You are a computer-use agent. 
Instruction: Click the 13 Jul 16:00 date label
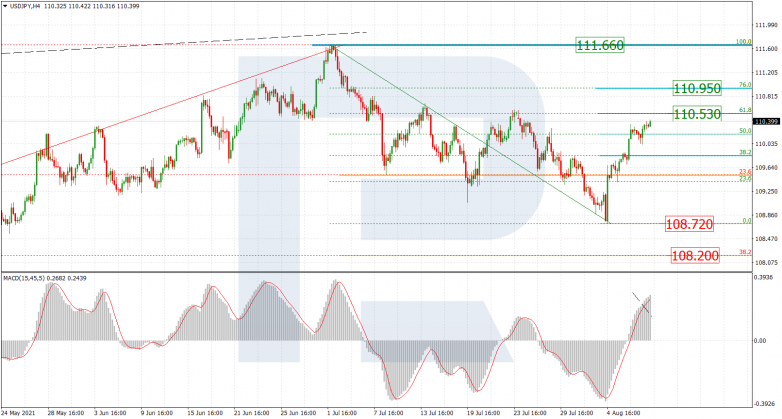point(437,414)
